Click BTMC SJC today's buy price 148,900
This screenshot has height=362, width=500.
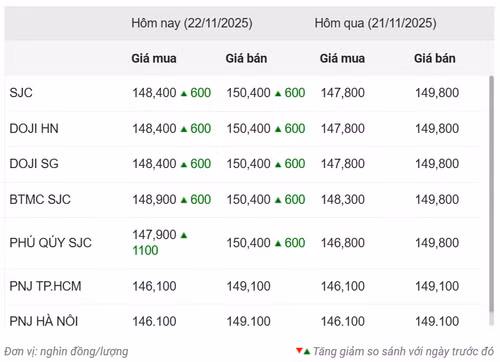pyautogui.click(x=154, y=199)
